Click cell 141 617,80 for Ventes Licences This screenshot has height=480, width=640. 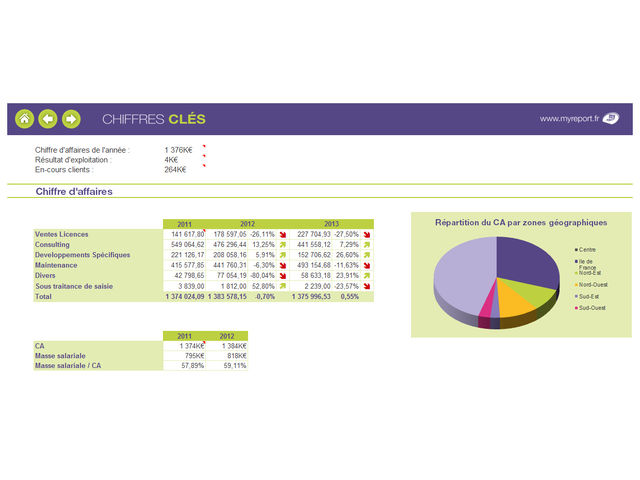[184, 234]
